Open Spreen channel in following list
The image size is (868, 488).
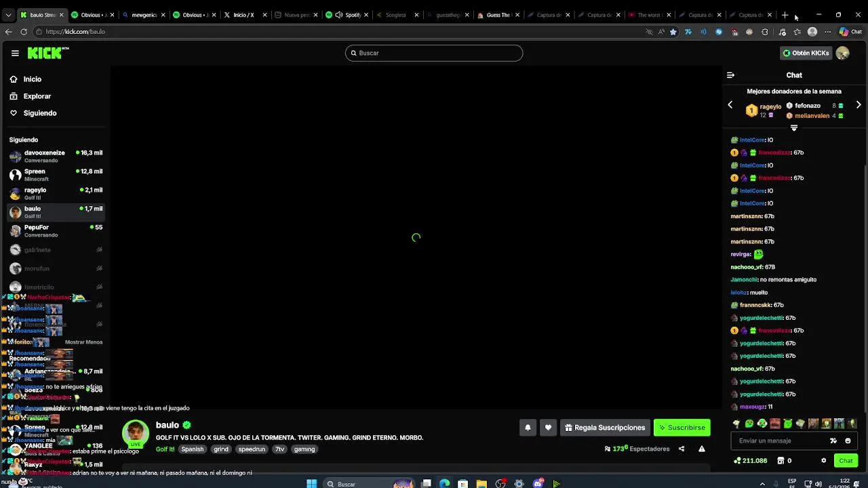[56, 175]
